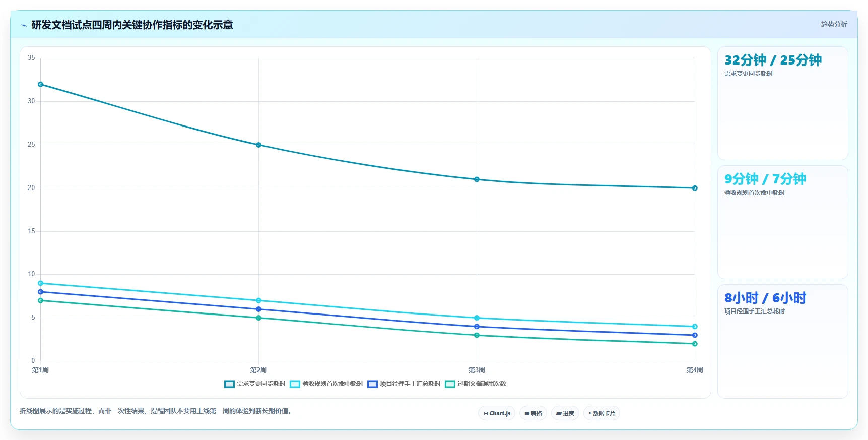Click the 需求变更同步耗时 card caption
Screen dimensions: 868x440
coord(748,74)
